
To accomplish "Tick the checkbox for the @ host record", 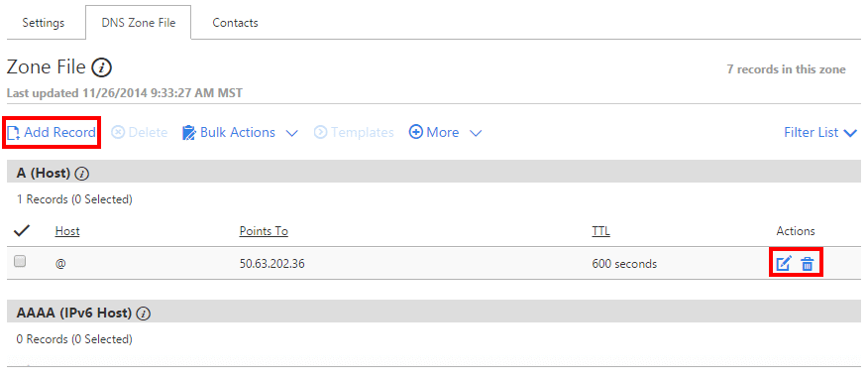I will 20,262.
